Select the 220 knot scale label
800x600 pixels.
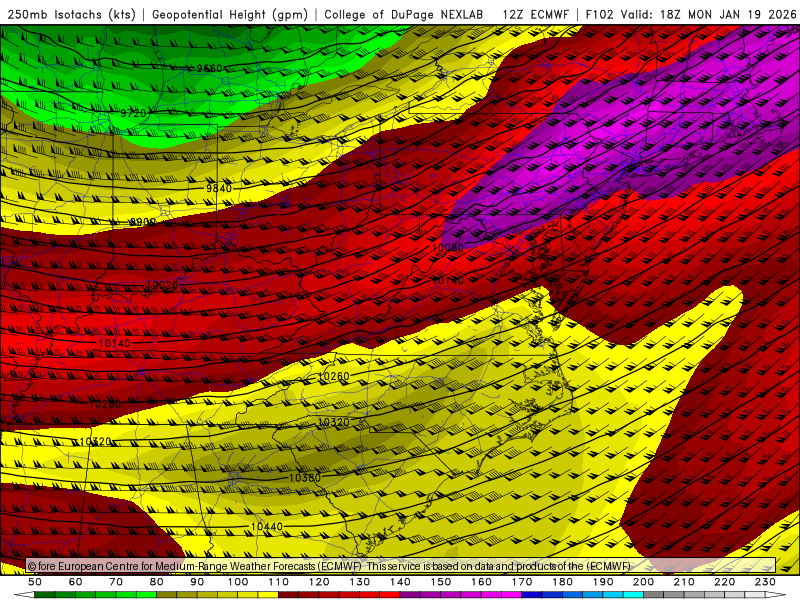(x=724, y=582)
